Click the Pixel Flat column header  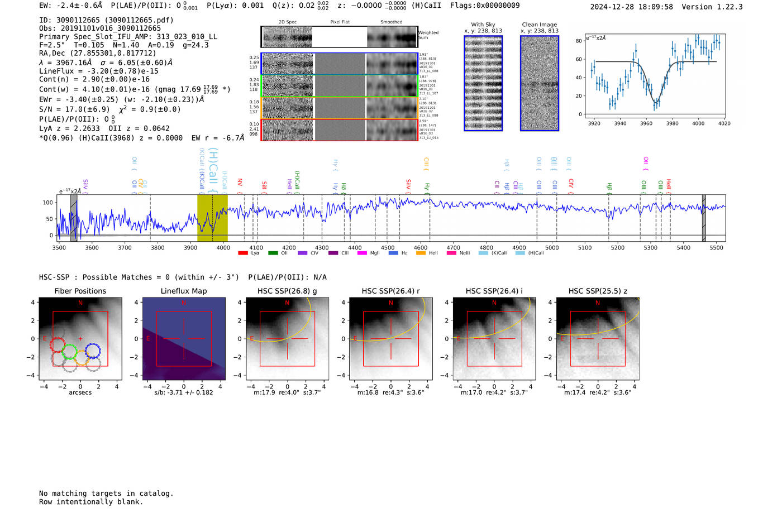coord(340,22)
